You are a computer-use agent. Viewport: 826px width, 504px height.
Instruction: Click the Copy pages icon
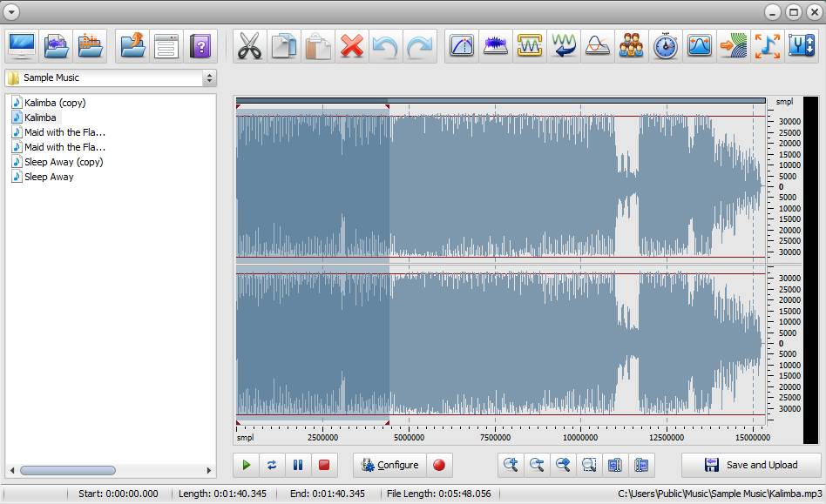click(x=283, y=46)
